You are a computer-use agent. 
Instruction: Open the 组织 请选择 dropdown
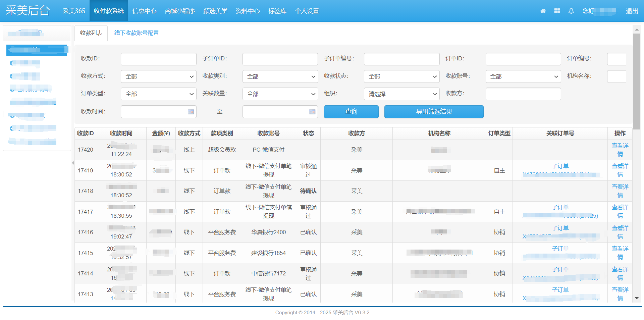[x=402, y=94]
